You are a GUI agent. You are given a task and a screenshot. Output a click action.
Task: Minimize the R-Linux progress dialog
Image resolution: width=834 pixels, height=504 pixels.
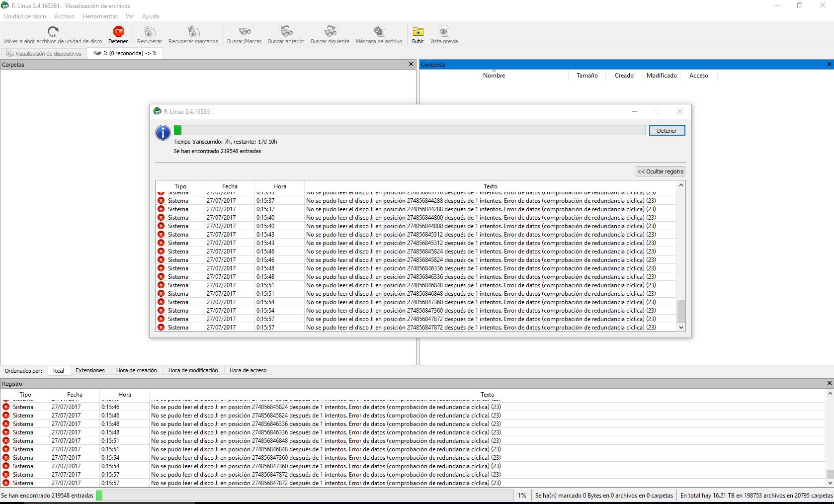(x=634, y=111)
